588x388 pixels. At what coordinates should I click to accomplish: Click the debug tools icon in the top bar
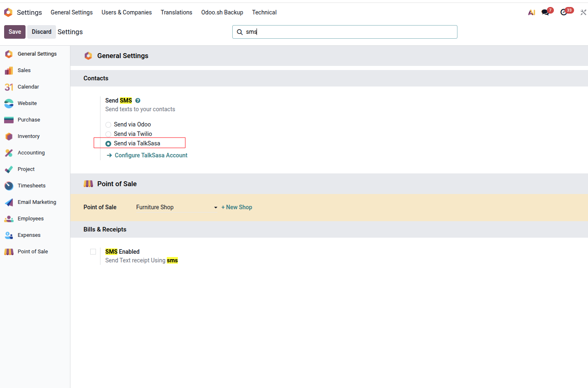pyautogui.click(x=583, y=12)
